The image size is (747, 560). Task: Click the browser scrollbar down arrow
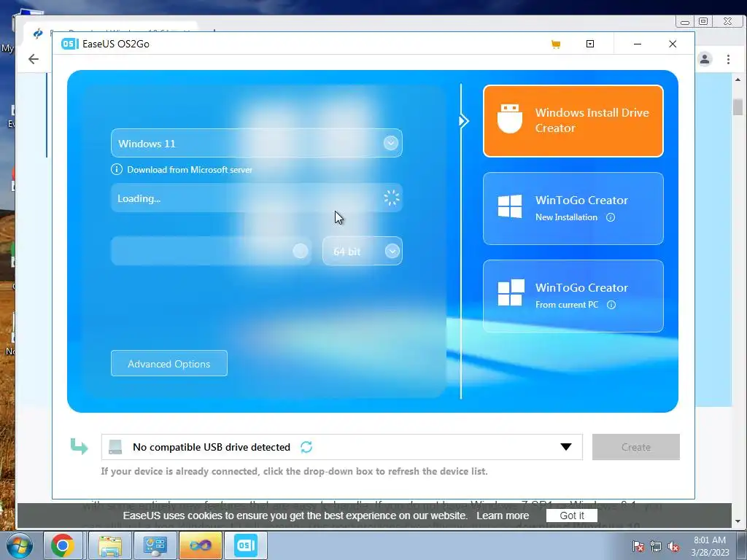pos(738,521)
